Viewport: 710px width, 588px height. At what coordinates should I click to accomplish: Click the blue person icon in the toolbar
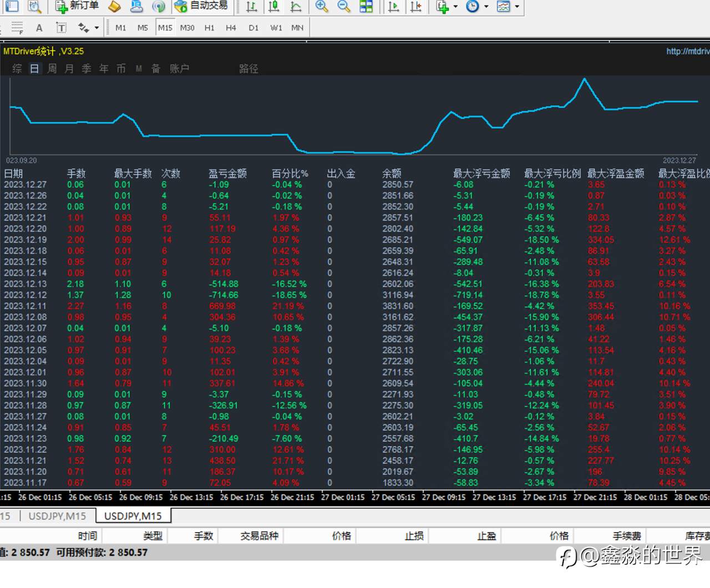pyautogui.click(x=136, y=6)
